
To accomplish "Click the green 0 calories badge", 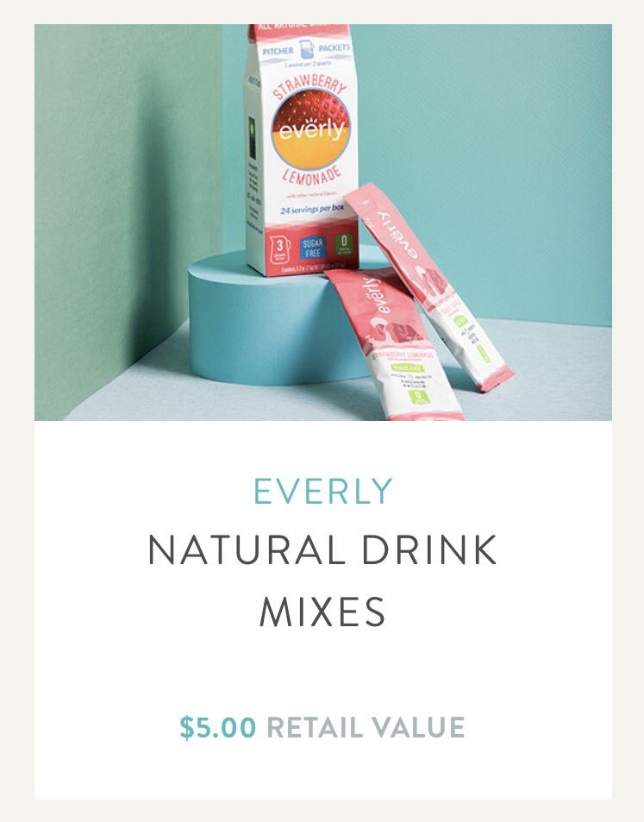I will click(344, 245).
